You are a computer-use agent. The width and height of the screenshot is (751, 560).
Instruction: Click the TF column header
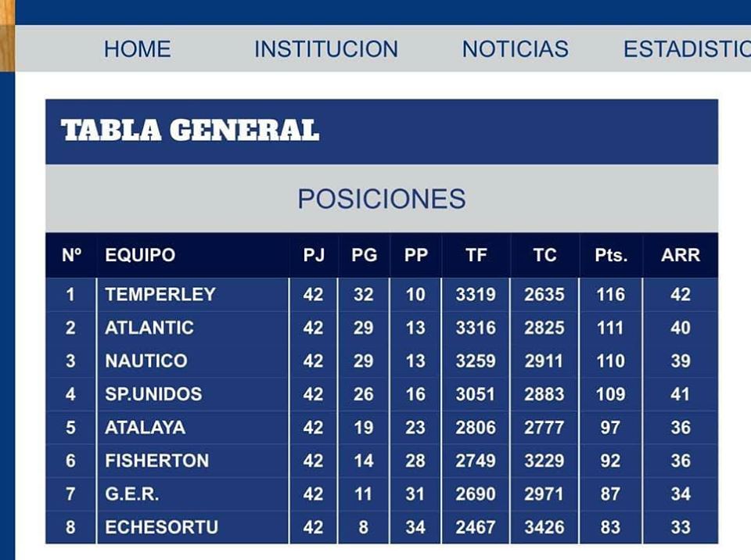pos(476,255)
